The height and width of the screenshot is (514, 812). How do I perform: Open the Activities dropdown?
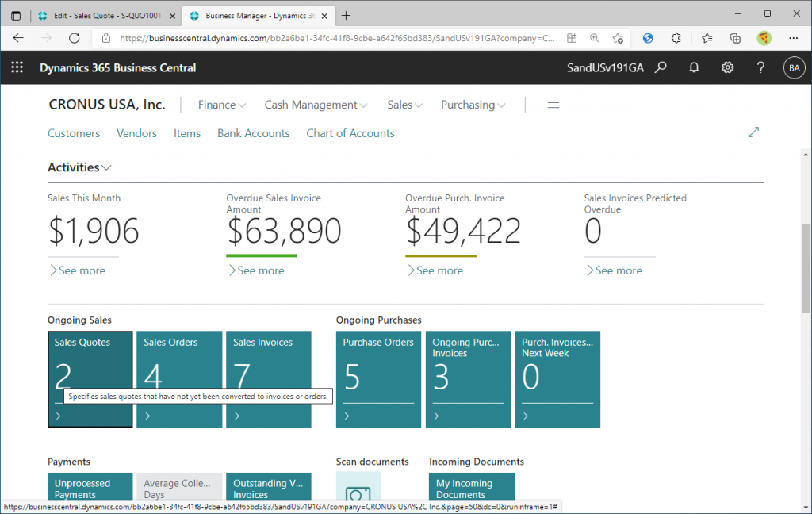tap(79, 167)
